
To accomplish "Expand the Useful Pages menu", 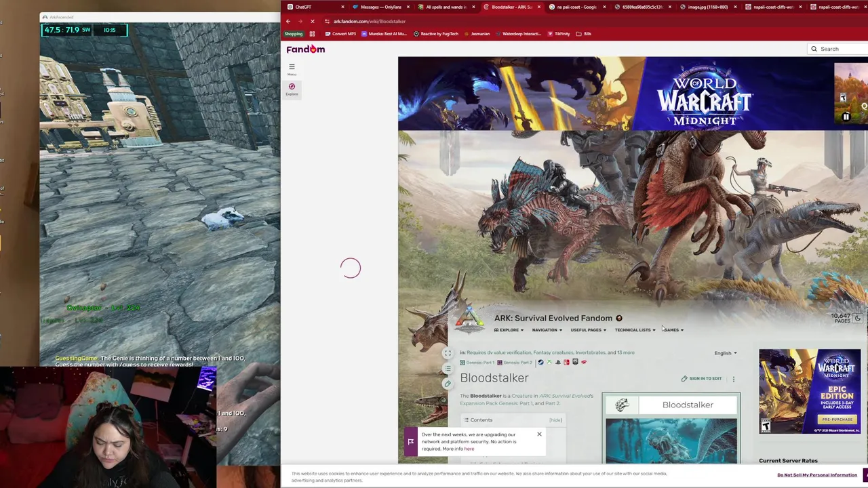I will coord(588,330).
